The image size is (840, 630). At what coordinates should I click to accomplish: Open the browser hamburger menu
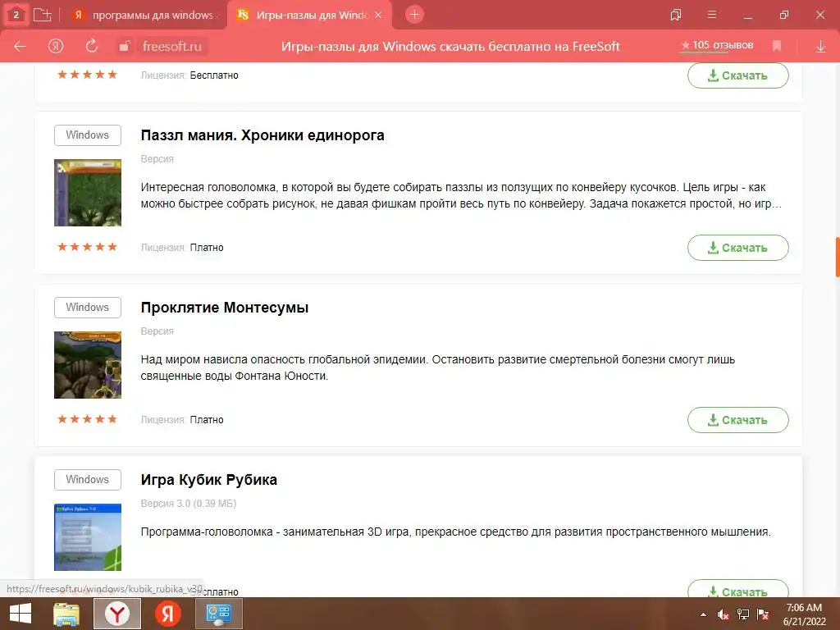click(x=712, y=15)
